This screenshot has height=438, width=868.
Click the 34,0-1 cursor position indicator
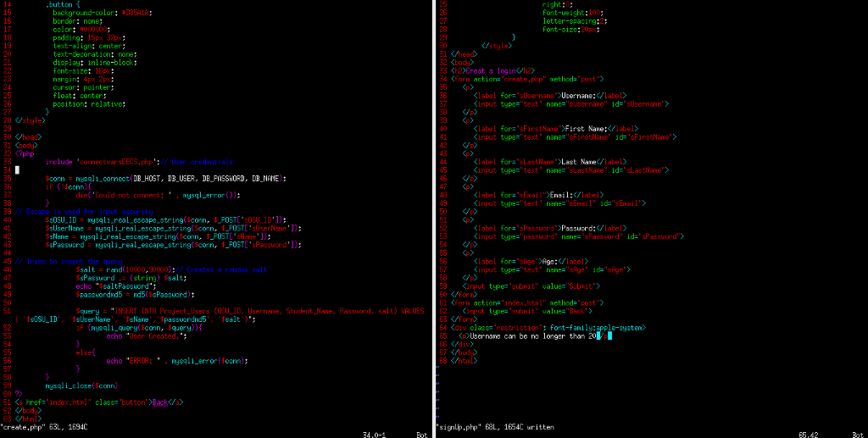pos(374,435)
